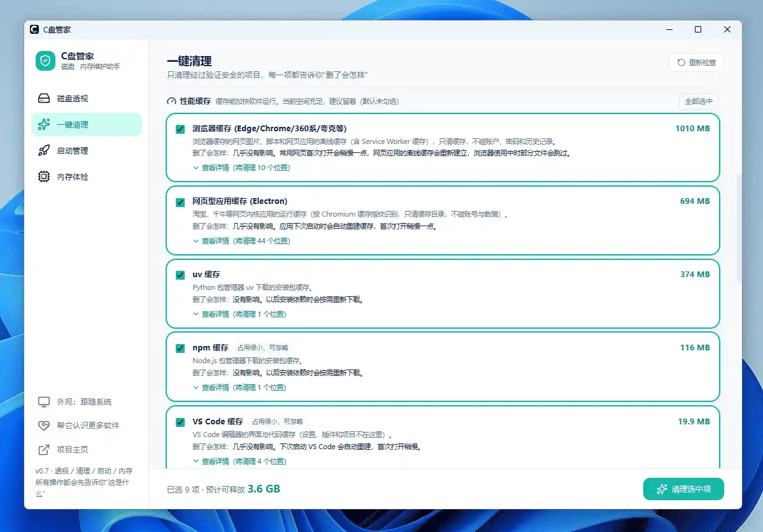The width and height of the screenshot is (763, 532).
Task: Click the C盘管家 shield logo icon
Action: click(45, 61)
